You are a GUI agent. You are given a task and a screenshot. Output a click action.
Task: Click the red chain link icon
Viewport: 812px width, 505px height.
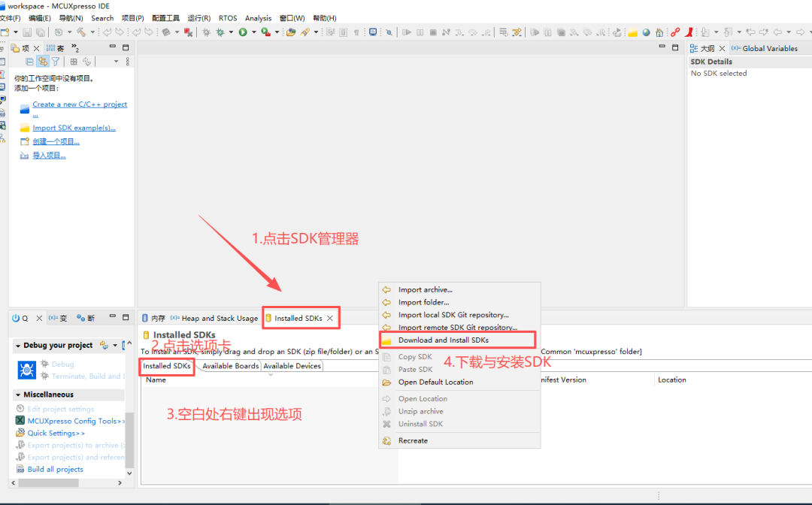point(674,32)
